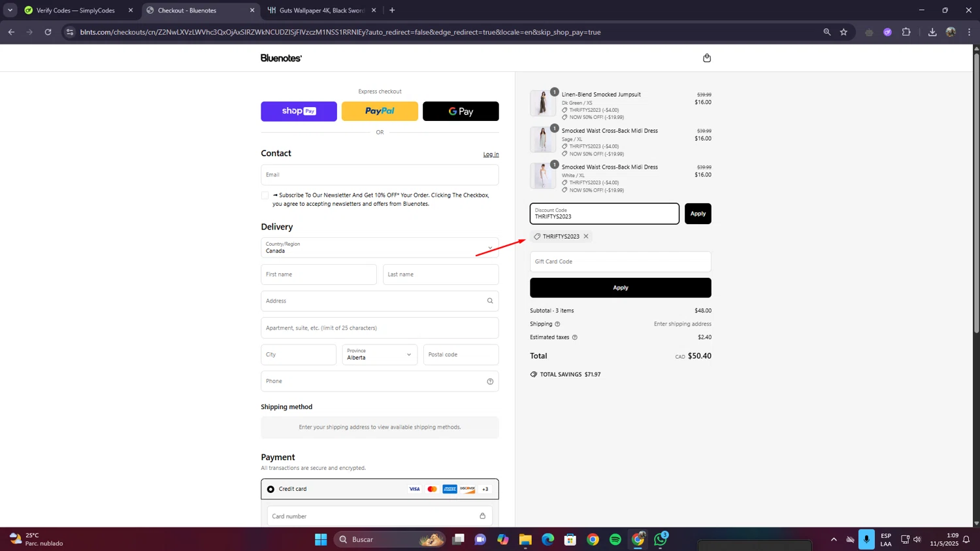Viewport: 980px width, 551px height.
Task: Check the newsletter subscription checkbox
Action: tap(265, 195)
